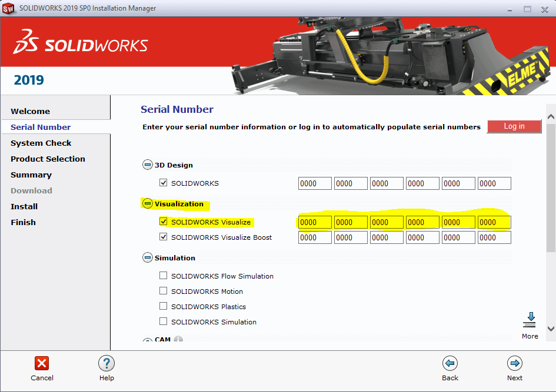This screenshot has height=392, width=556.
Task: Open the Finish step in sidebar
Action: tap(23, 222)
